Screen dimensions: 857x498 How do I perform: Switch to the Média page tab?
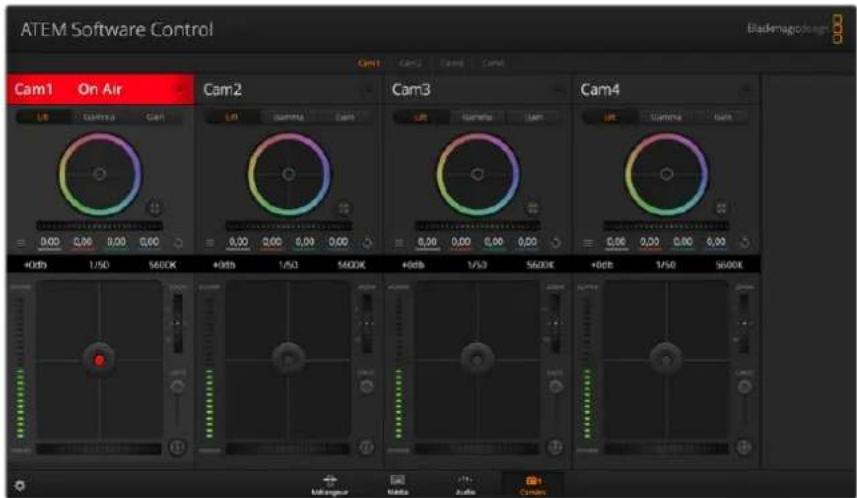pyautogui.click(x=397, y=485)
